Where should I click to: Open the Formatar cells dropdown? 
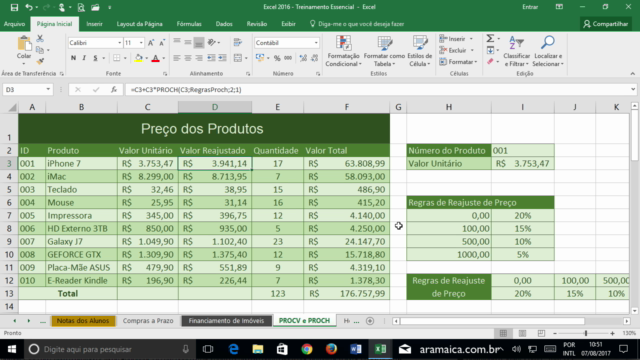tap(458, 62)
